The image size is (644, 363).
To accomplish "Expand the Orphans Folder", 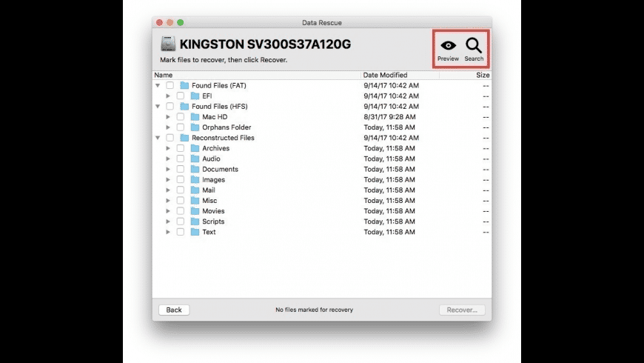I will (x=168, y=127).
